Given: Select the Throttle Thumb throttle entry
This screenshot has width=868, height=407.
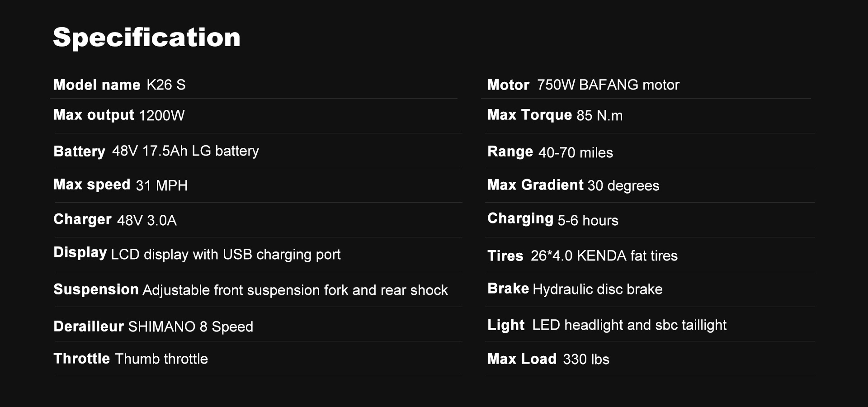Looking at the screenshot, I should [131, 359].
